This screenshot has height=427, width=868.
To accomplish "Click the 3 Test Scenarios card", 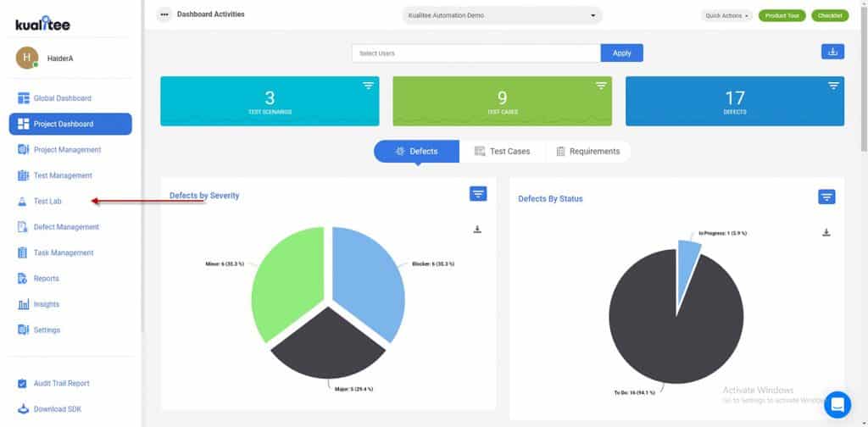I will click(x=270, y=101).
